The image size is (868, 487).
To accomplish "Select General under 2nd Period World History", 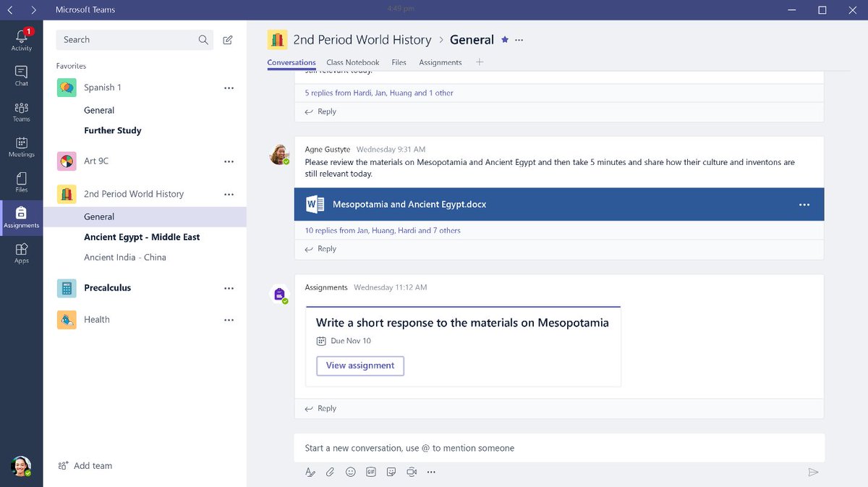I will pos(145,216).
